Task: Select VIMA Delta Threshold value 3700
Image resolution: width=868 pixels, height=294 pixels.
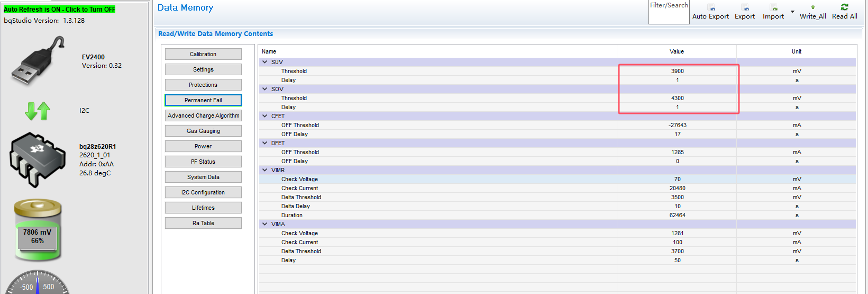Action: (x=677, y=251)
